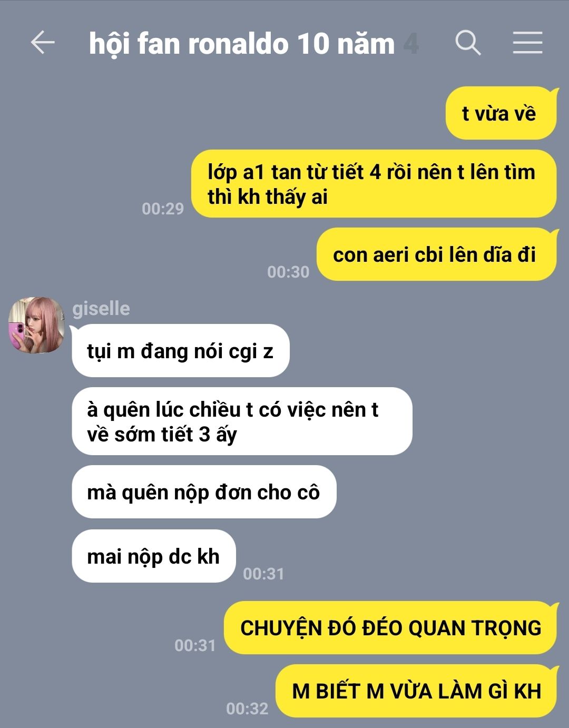Select the 'M BIẾT M VỪA LÀM GÌ KH' message
This screenshot has height=728, width=569.
[416, 691]
